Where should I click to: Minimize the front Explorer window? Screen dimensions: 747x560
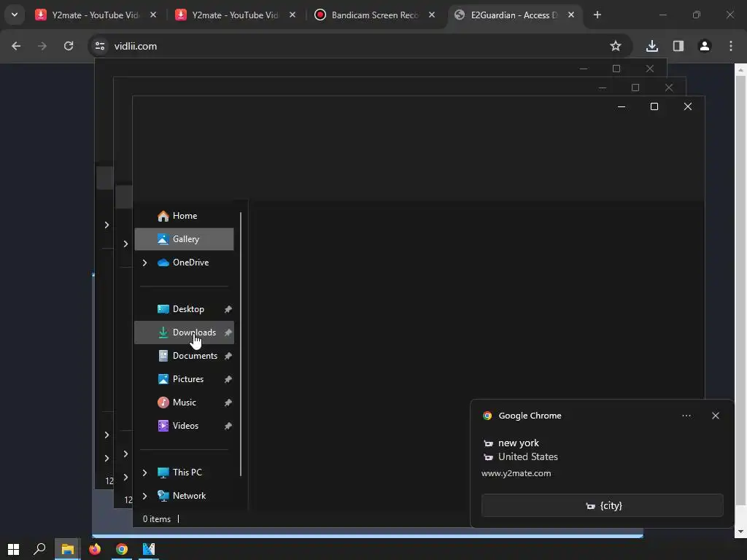(622, 106)
